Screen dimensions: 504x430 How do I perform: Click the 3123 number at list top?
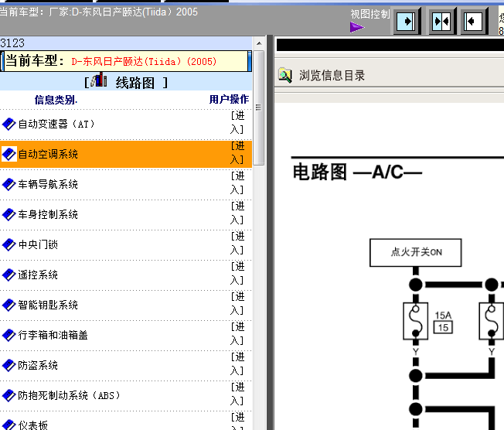12,43
